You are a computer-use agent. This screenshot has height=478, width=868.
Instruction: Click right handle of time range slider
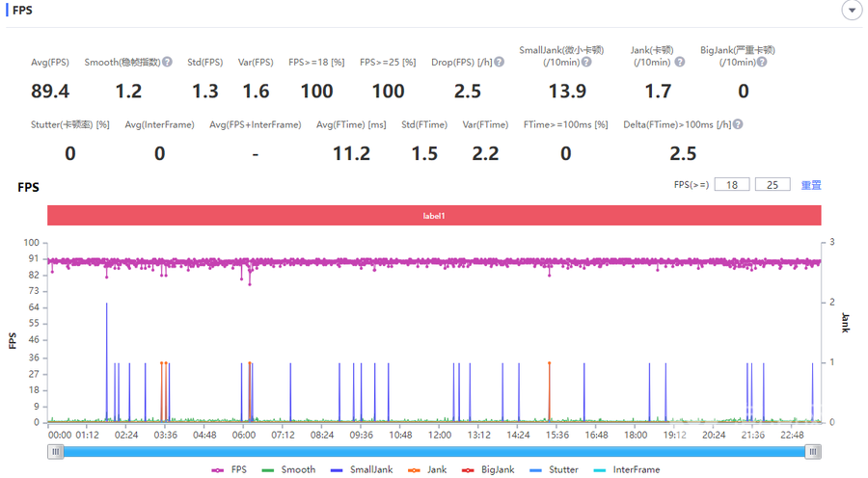click(x=813, y=451)
